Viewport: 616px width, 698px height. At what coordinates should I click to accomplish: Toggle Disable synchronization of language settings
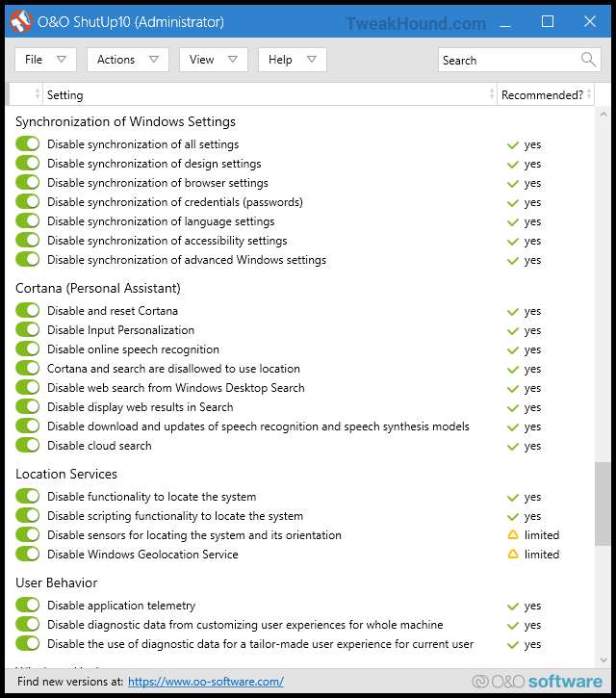(28, 220)
